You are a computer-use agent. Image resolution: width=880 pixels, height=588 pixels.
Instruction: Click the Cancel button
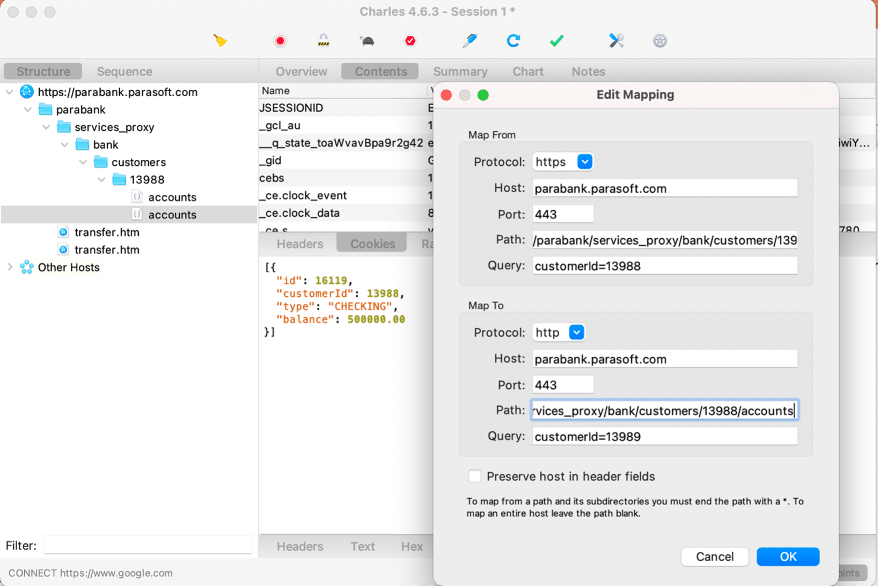pos(714,557)
